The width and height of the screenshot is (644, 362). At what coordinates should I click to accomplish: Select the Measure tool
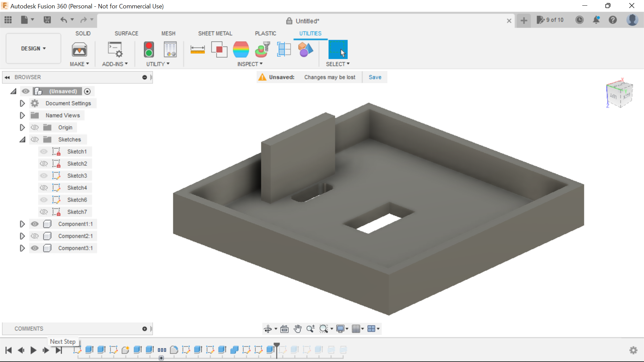coord(198,49)
